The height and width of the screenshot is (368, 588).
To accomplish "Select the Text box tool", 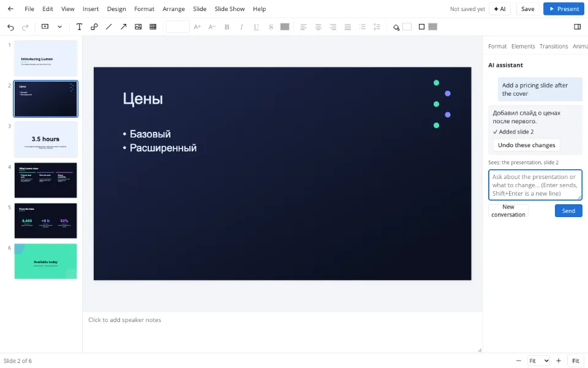I will [x=79, y=26].
